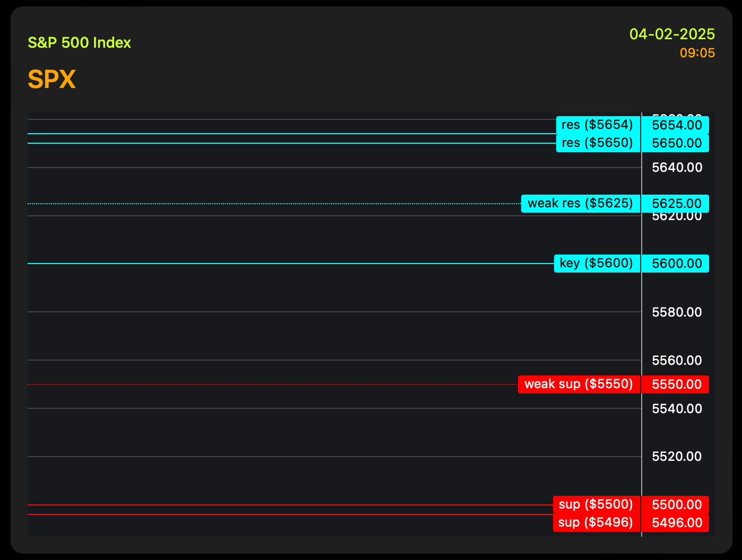Click the 5654.00 price axis tag
742x560 pixels.
coord(675,125)
